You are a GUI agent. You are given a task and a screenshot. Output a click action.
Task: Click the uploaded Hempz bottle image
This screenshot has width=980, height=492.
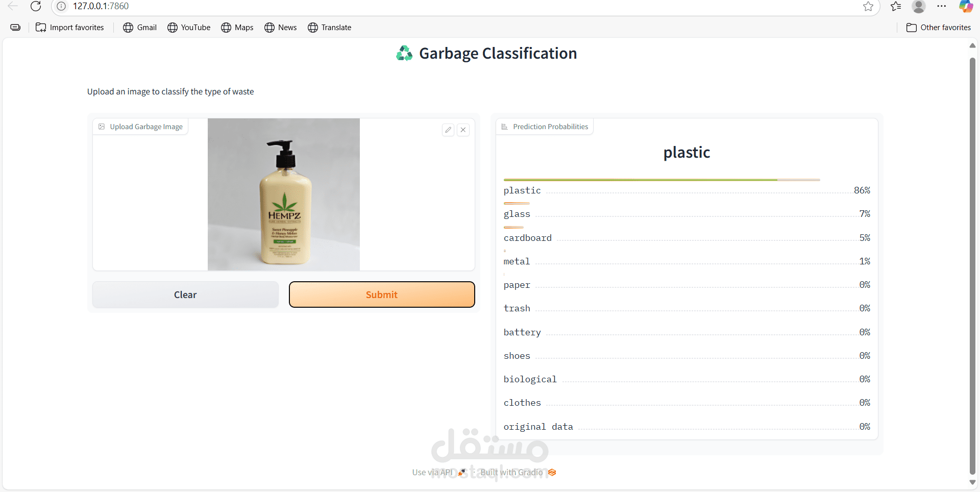tap(284, 194)
